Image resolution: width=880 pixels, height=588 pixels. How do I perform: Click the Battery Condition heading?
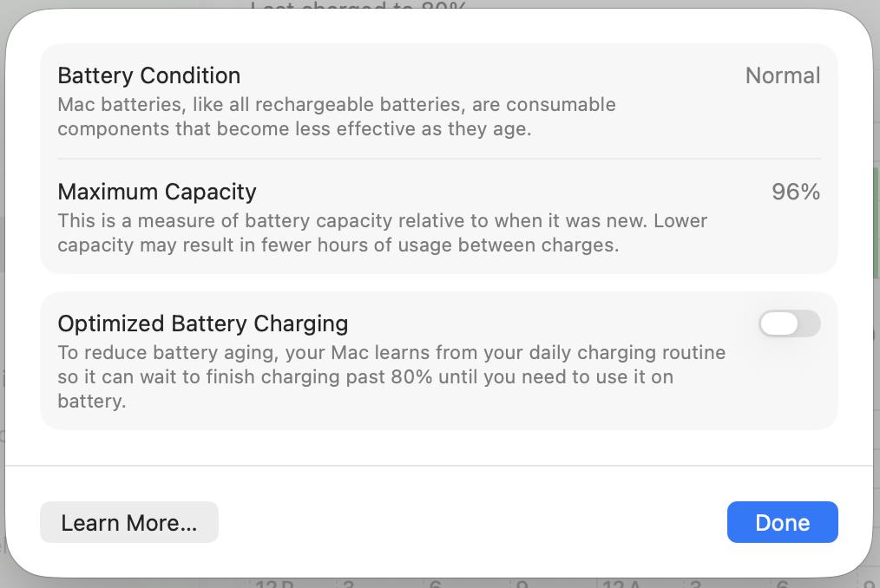click(x=148, y=75)
